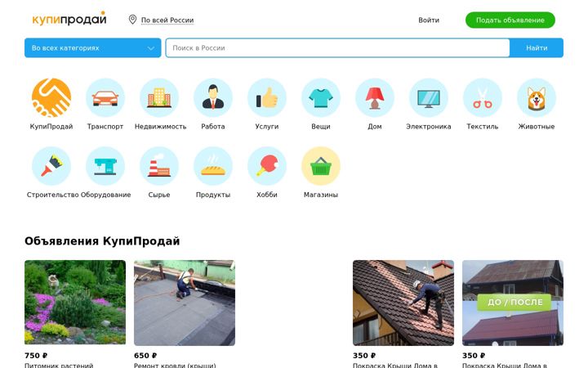588x368 pixels.
Task: Open the Строительство paintbrush icon
Action: (51, 166)
